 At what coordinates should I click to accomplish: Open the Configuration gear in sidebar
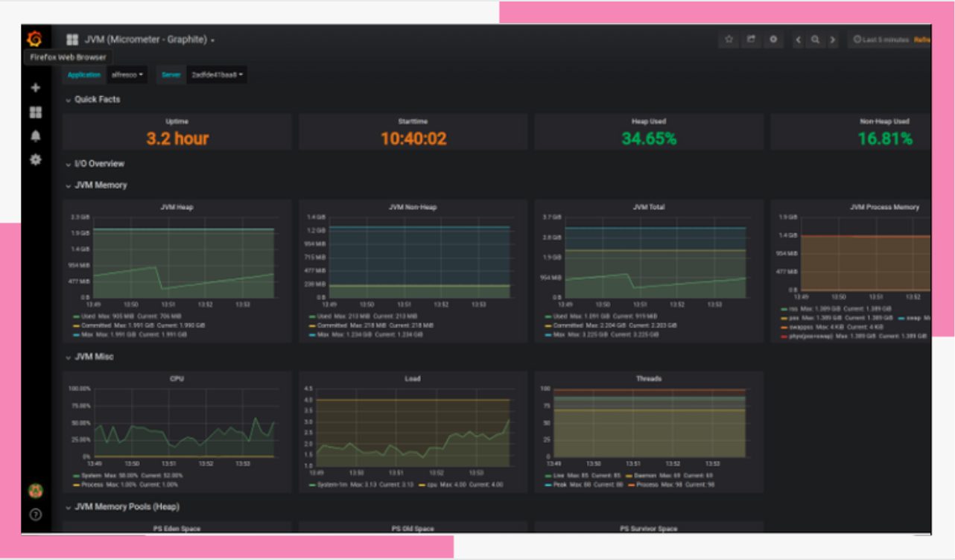35,159
